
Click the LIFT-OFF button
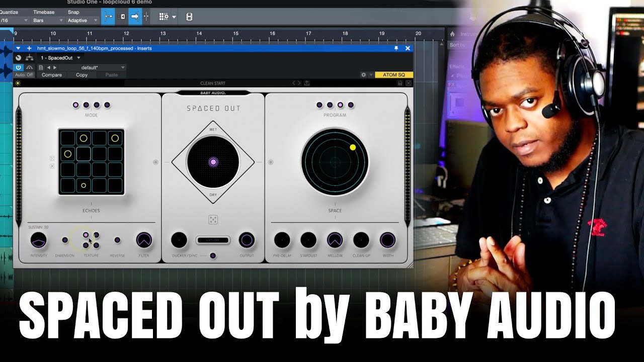(213, 240)
